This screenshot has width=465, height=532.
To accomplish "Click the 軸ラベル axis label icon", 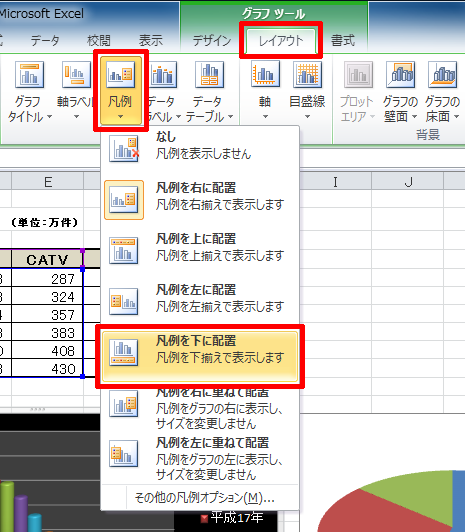I will click(x=76, y=74).
